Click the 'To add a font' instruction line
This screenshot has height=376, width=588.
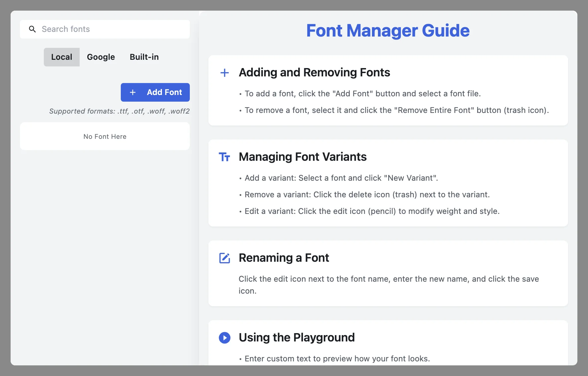coord(360,94)
